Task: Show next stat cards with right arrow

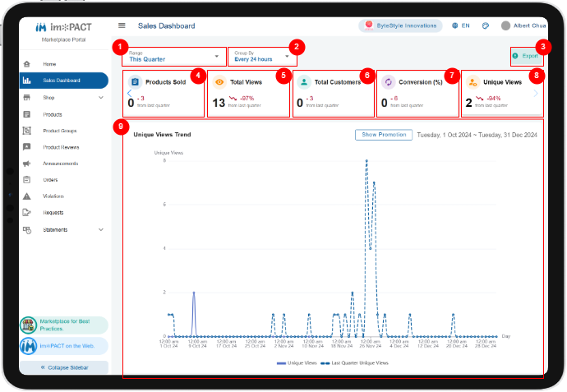Action: [x=536, y=94]
